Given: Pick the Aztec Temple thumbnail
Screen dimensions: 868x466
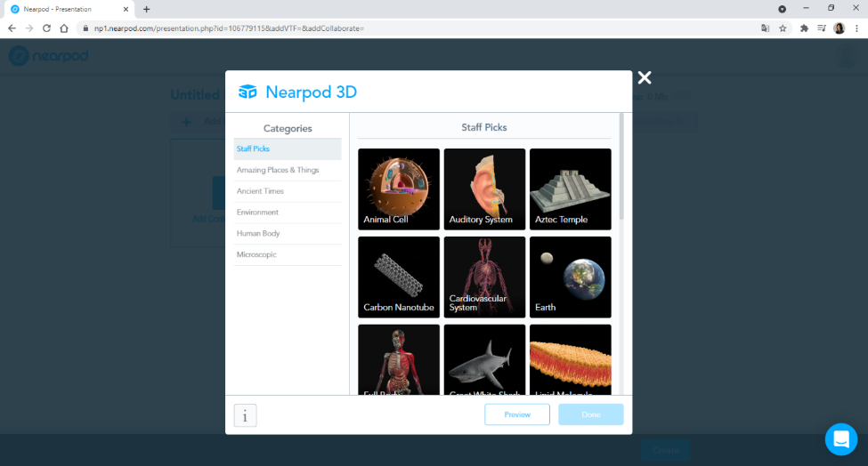Looking at the screenshot, I should pos(570,189).
